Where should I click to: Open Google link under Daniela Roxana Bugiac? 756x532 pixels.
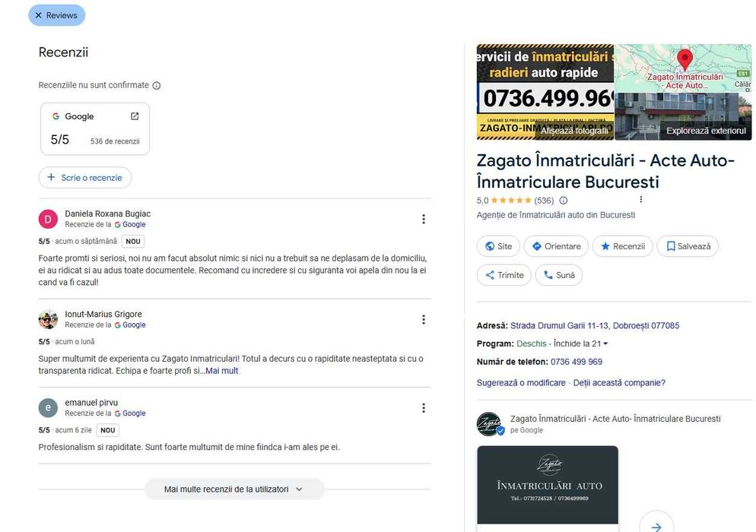[130, 224]
